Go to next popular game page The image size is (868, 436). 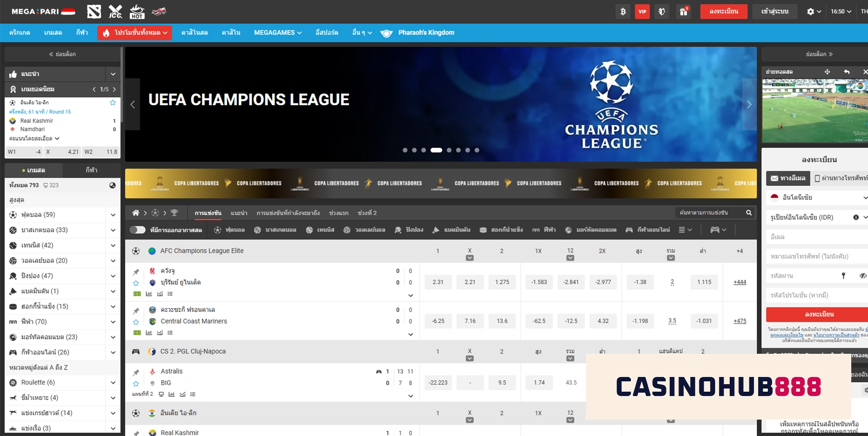pos(114,89)
